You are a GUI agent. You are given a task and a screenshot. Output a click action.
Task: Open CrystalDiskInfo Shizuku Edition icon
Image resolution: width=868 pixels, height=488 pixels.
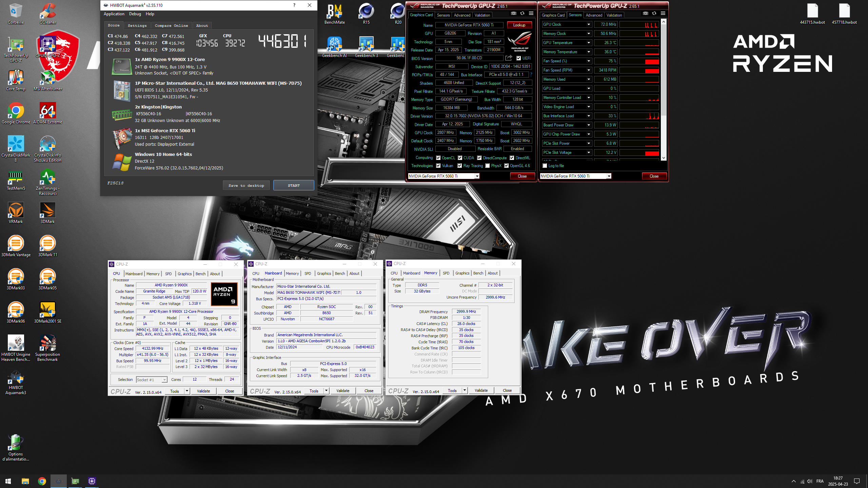pos(48,149)
